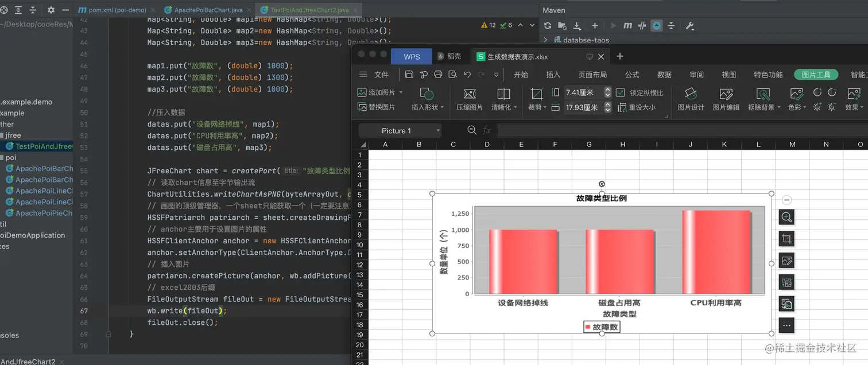The width and height of the screenshot is (868, 365).
Task: Expand the databse-taos Maven node
Action: [545, 40]
